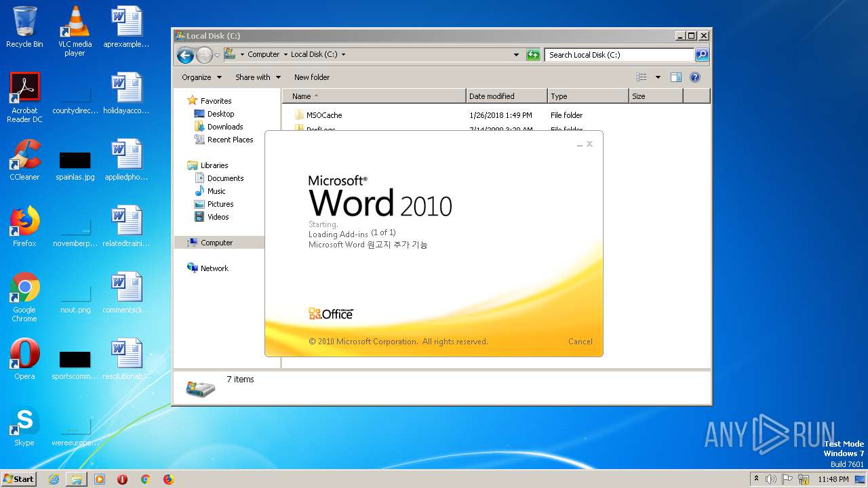Click the search magnifier icon in Explorer
Image resolution: width=868 pixels, height=488 pixels.
click(702, 55)
